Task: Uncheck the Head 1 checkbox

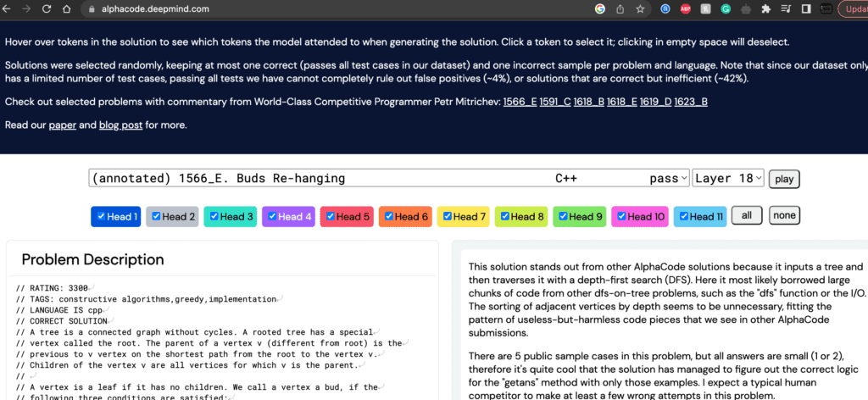Action: coord(102,216)
